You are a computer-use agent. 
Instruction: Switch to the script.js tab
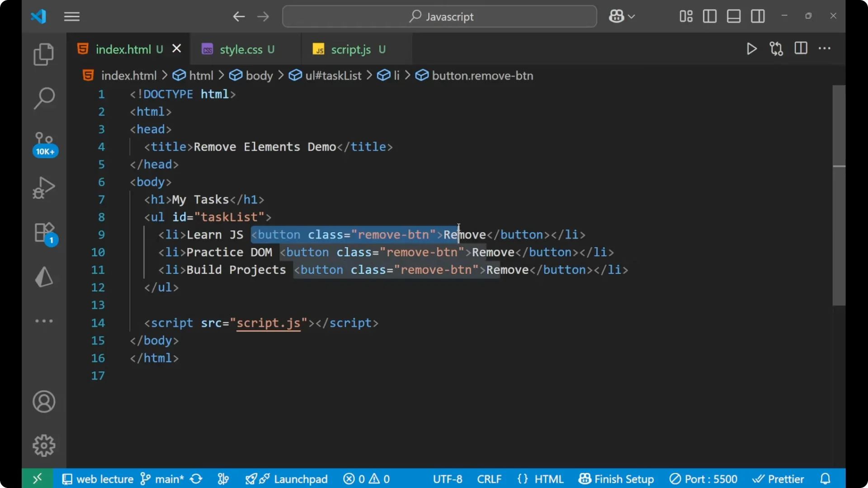point(350,49)
